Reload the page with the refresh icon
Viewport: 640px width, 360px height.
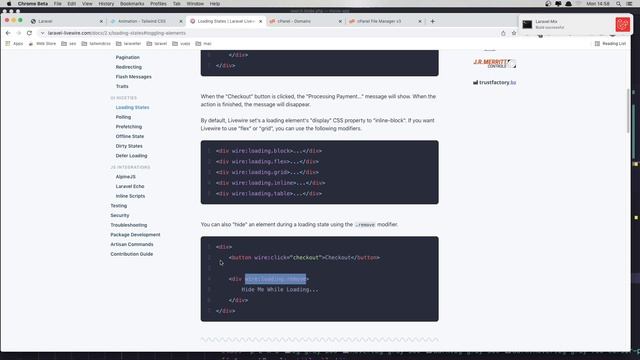[29, 33]
